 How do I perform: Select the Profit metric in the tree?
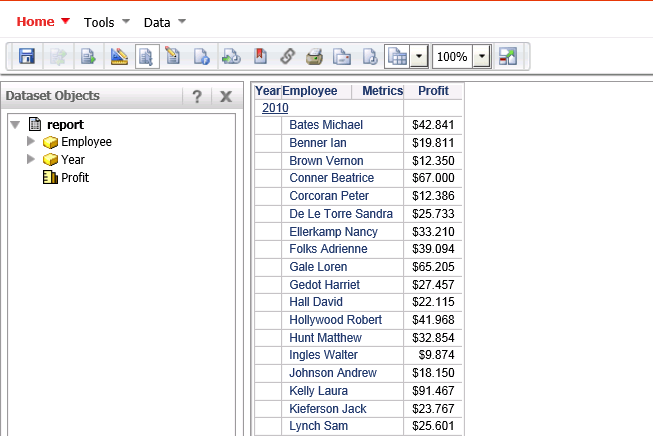pos(75,177)
